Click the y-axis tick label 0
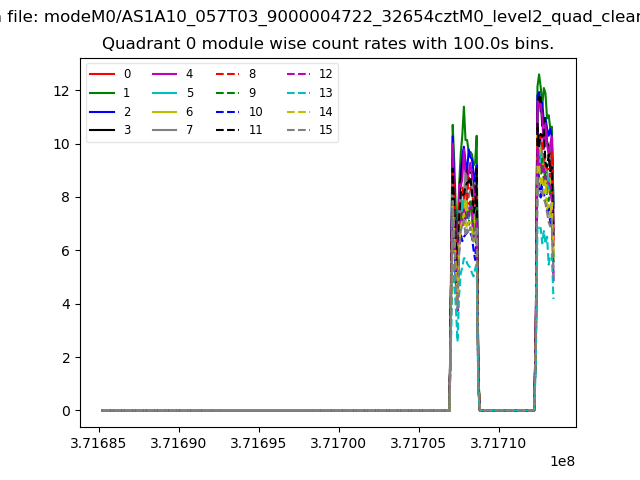The width and height of the screenshot is (640, 480). pyautogui.click(x=66, y=411)
